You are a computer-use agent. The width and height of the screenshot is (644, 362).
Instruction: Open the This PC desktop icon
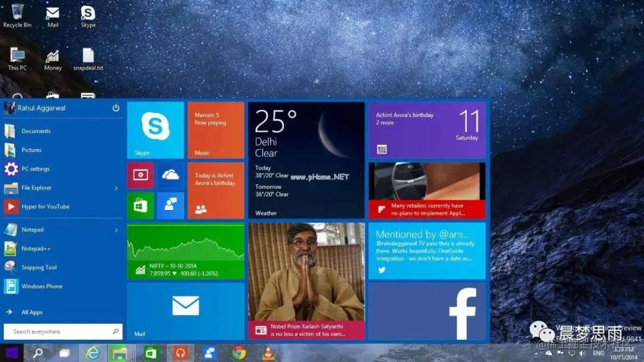17,59
